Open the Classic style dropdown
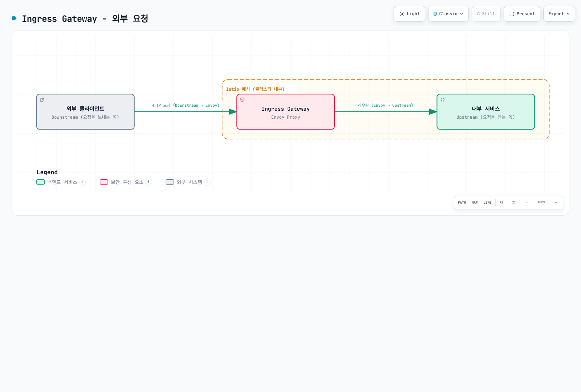 (x=448, y=14)
